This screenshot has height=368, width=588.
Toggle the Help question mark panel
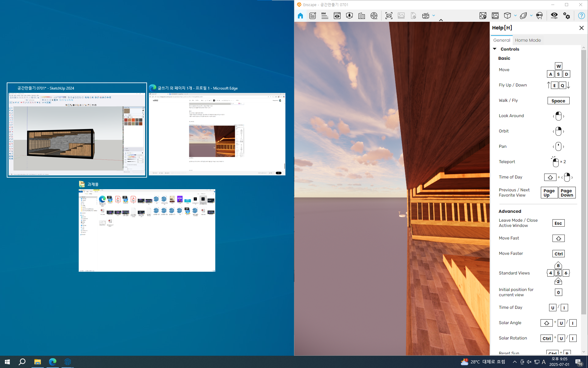click(581, 16)
